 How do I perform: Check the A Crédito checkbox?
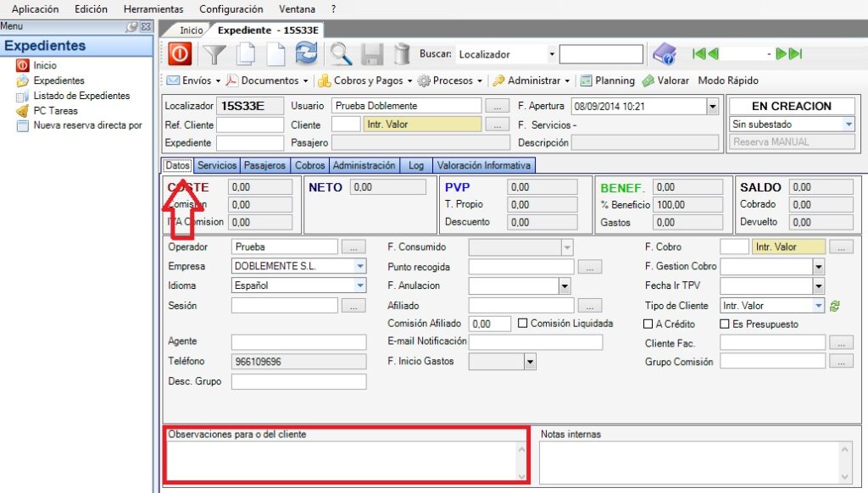pos(648,324)
